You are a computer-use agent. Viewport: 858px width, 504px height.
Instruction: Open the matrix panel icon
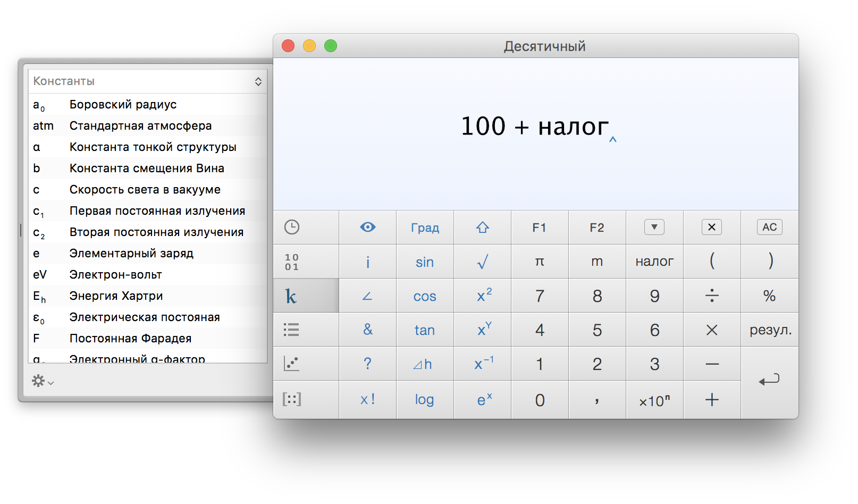[291, 399]
